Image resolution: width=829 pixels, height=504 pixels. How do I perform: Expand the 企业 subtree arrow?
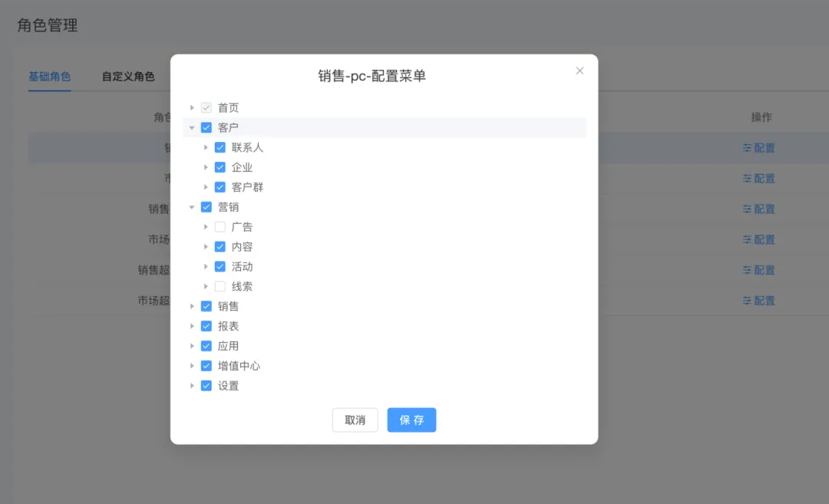tap(206, 167)
